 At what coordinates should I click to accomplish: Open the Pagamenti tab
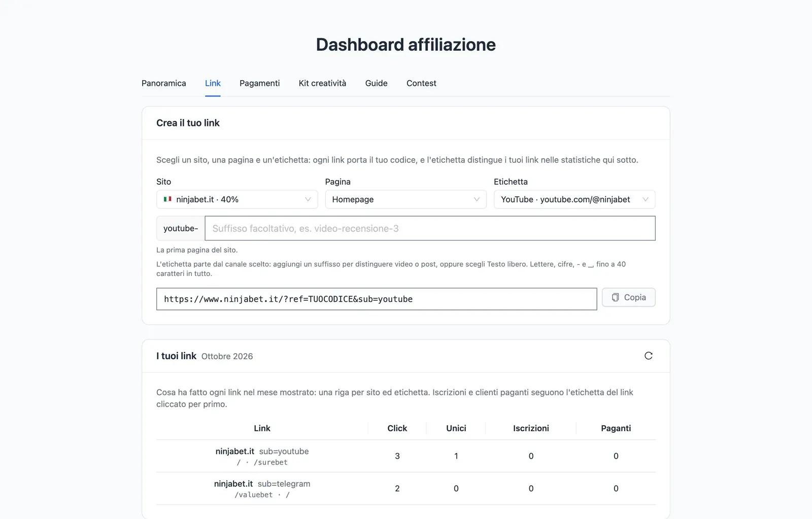tap(259, 83)
